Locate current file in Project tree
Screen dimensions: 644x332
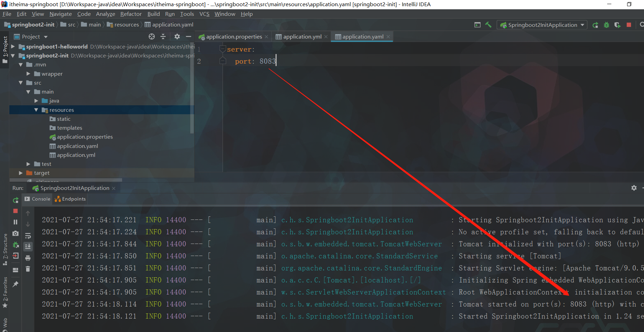pos(152,36)
